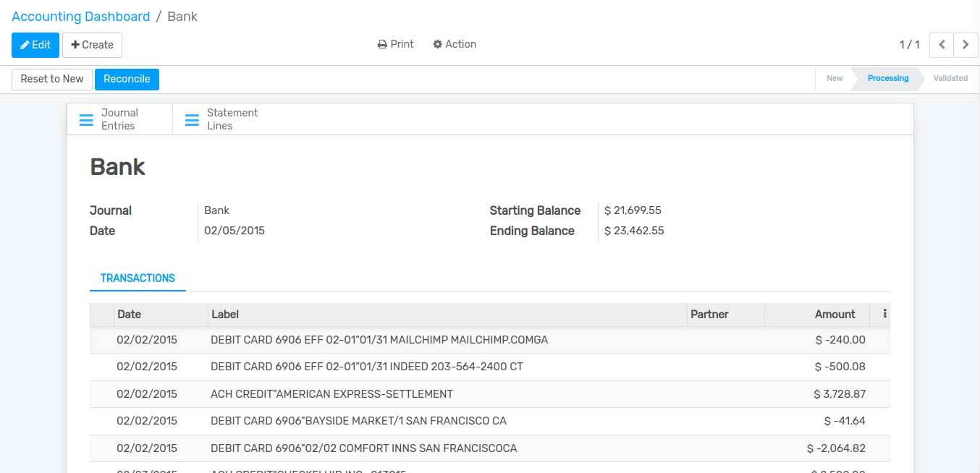Viewport: 980px width, 473px height.
Task: Open the column options kebab menu
Action: [x=884, y=314]
